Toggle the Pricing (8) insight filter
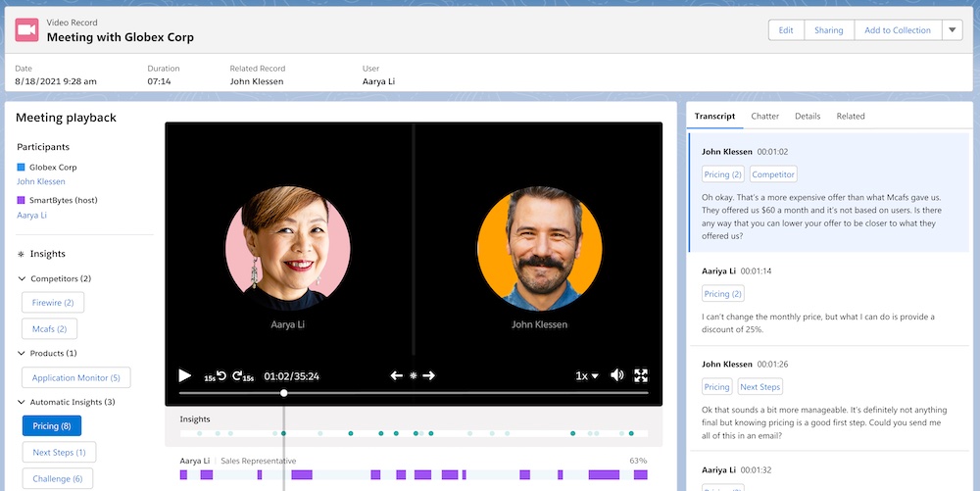This screenshot has height=491, width=980. (x=51, y=426)
